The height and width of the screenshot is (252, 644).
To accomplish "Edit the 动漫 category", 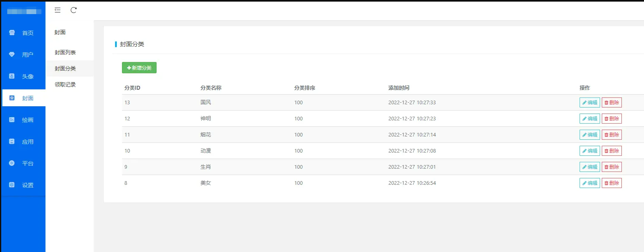I will coord(590,151).
